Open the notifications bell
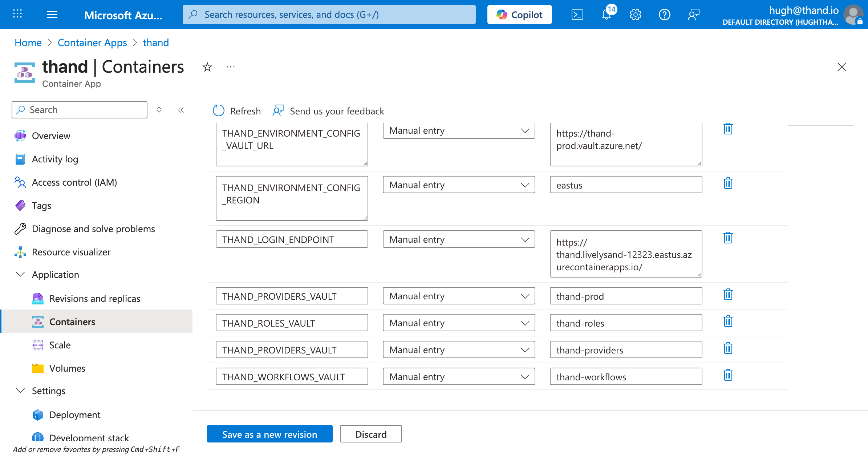Screen dimensions: 868x457 point(607,15)
